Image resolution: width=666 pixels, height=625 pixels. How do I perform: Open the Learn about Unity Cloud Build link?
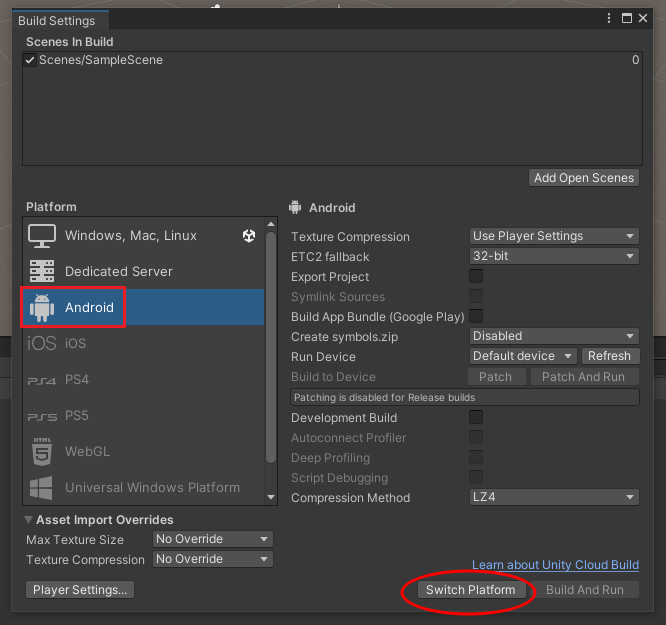coord(556,565)
